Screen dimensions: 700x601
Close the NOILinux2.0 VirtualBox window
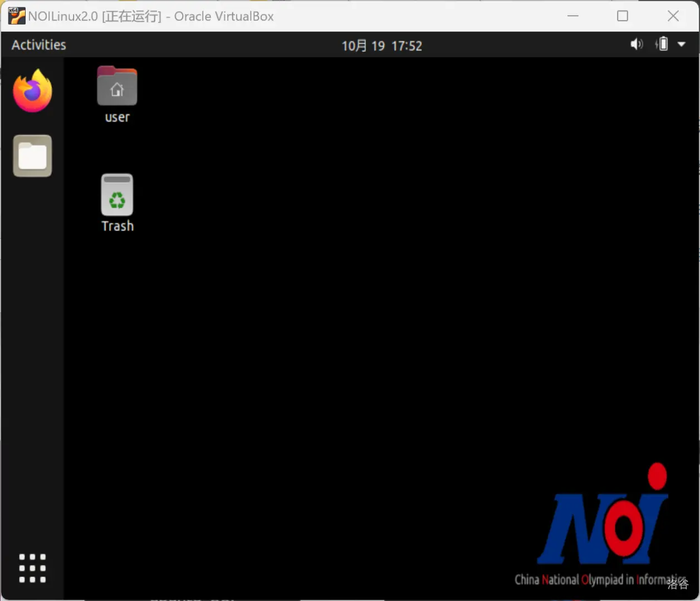click(673, 16)
